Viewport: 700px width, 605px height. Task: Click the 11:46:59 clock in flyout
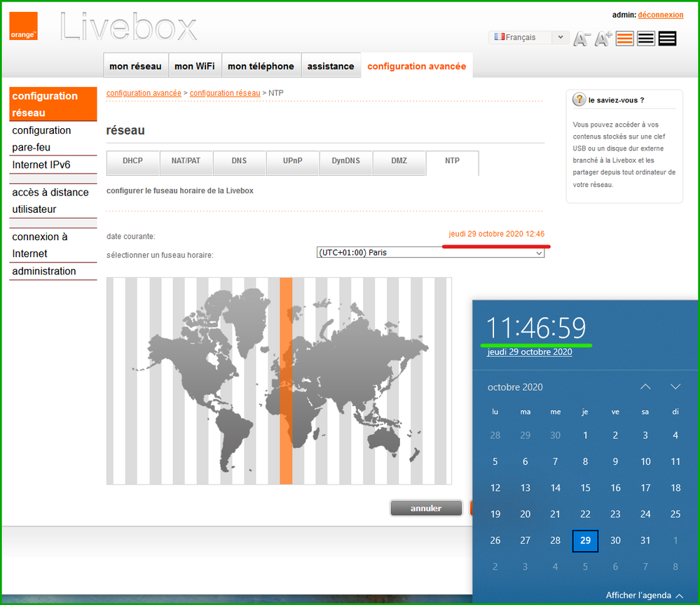pyautogui.click(x=536, y=328)
